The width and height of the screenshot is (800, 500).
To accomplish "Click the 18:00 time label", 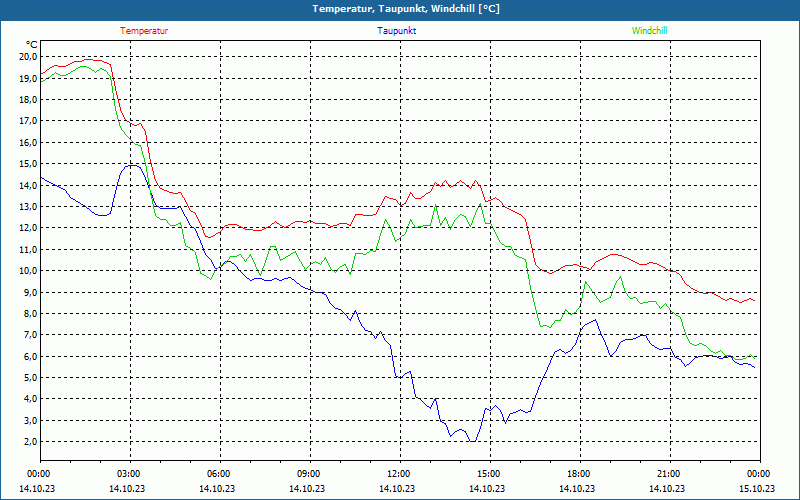I will pyautogui.click(x=578, y=474).
